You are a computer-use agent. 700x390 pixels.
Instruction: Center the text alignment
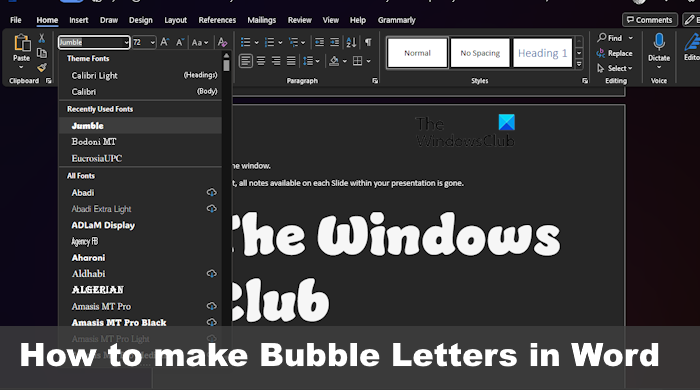point(261,61)
